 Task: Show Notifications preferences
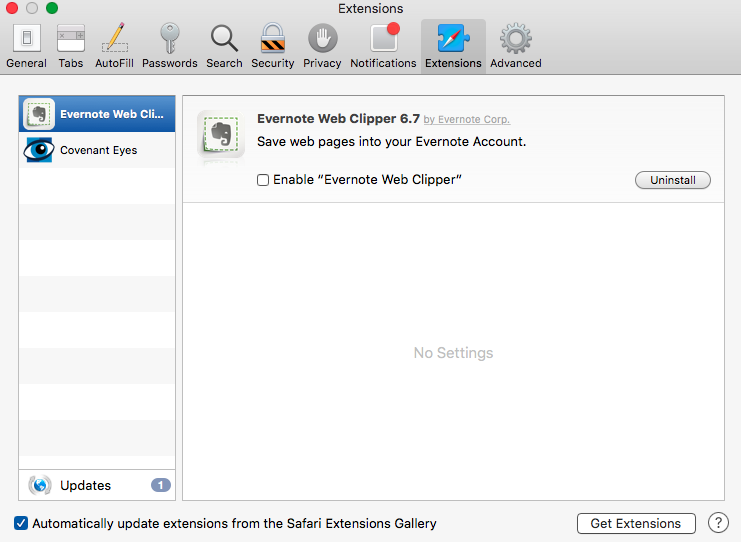pos(383,46)
